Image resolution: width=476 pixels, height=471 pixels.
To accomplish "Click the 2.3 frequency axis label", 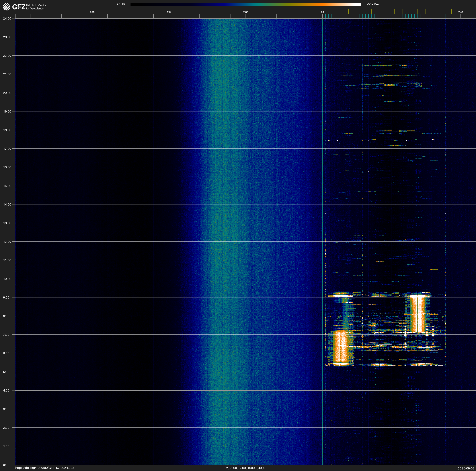I will [x=169, y=12].
